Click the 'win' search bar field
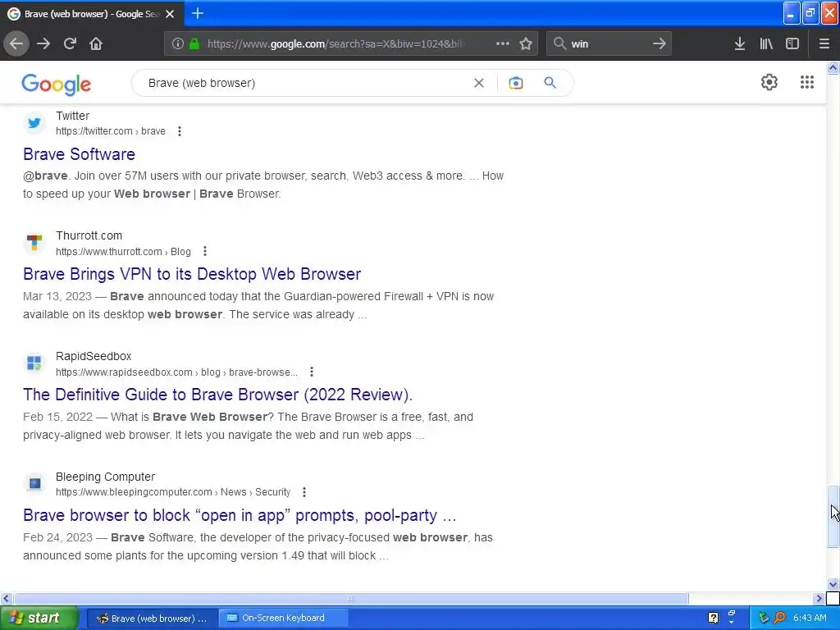Screen dimensions: 840x630 click(609, 43)
